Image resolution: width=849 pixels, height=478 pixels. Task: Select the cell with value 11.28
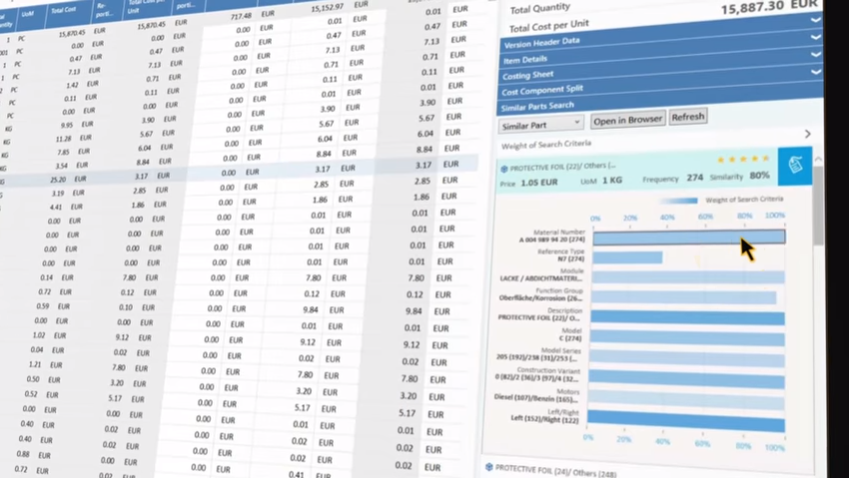pos(63,139)
